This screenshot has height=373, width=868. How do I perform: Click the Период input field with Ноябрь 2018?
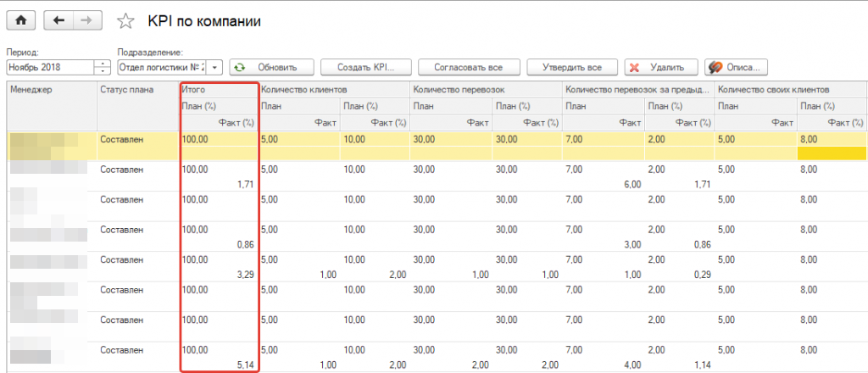click(x=50, y=68)
